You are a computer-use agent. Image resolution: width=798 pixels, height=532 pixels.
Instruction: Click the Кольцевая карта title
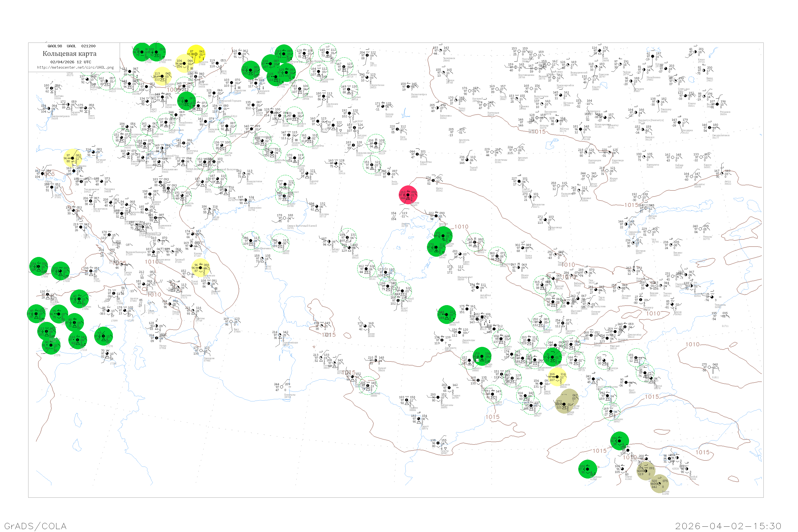[69, 54]
